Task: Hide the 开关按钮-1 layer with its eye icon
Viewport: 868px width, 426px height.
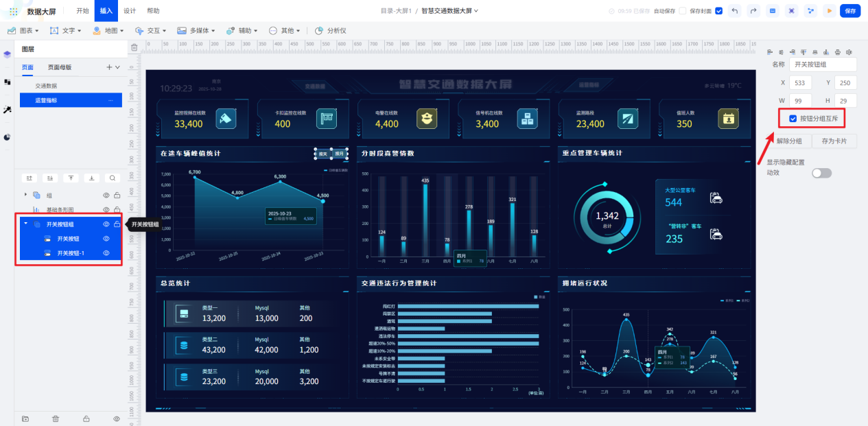Action: [106, 253]
